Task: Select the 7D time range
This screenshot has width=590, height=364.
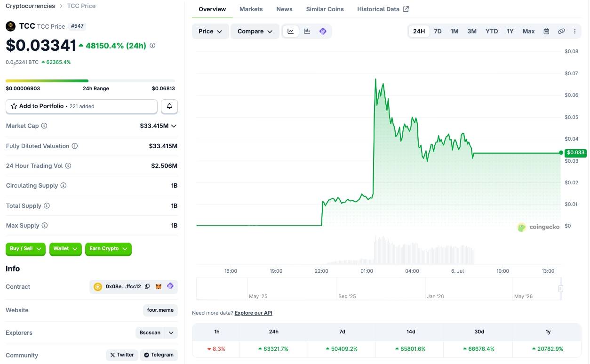Action: coord(438,31)
